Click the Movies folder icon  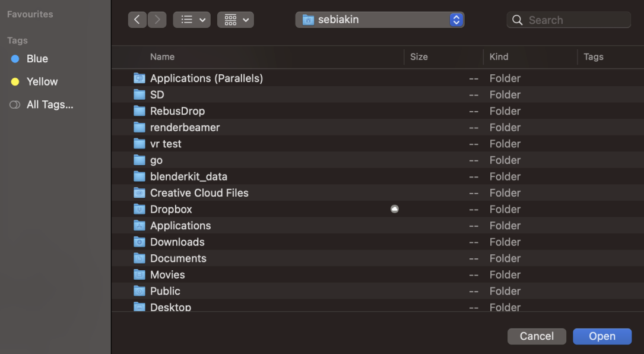click(x=139, y=274)
